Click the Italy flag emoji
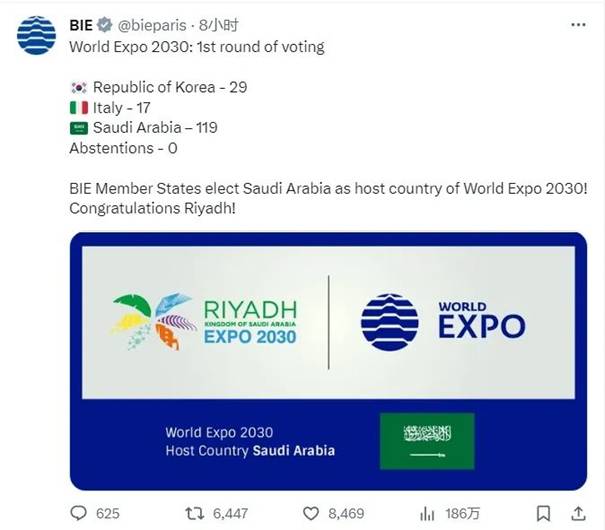605x530 pixels. coord(79,108)
